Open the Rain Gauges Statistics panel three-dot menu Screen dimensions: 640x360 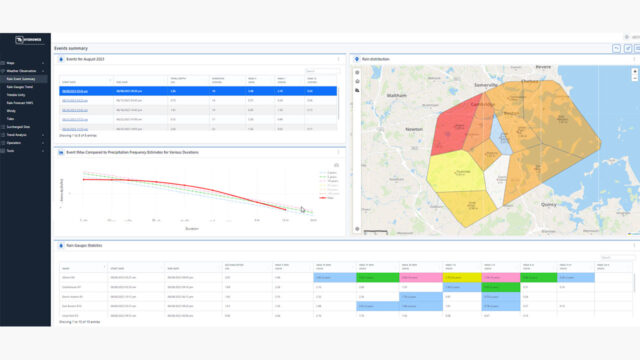(x=634, y=246)
